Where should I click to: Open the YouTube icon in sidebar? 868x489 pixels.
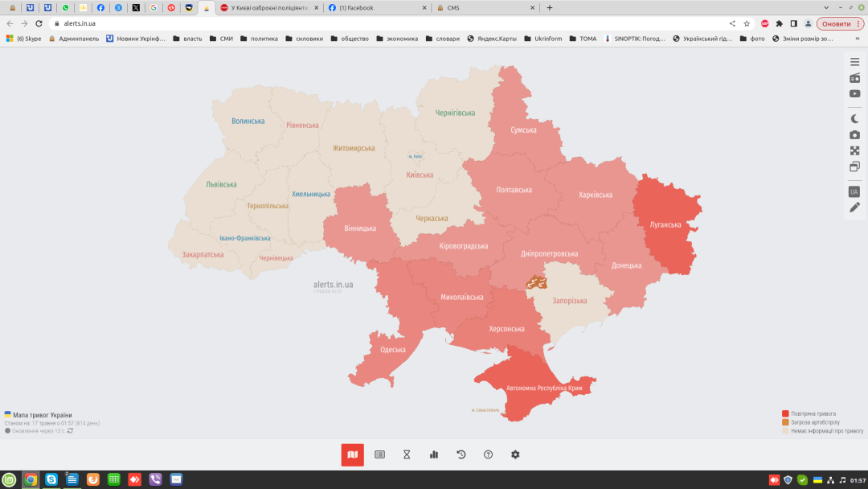tap(854, 93)
